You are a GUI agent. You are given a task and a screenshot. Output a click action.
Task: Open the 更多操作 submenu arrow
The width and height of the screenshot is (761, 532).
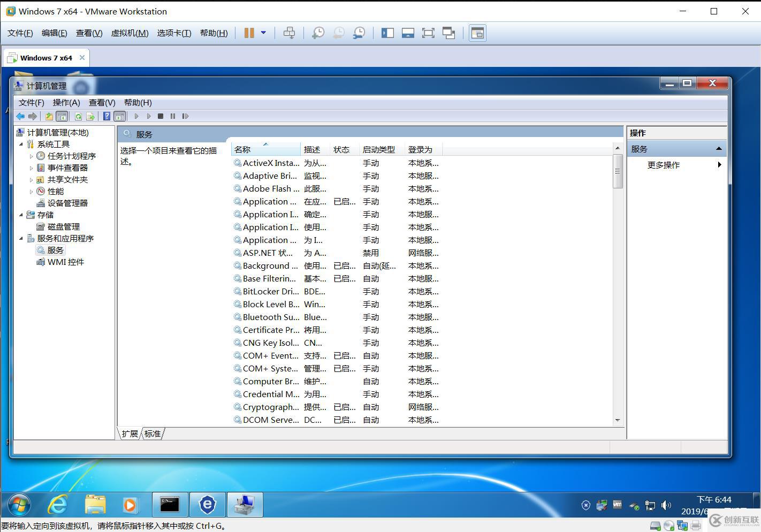[x=719, y=165]
